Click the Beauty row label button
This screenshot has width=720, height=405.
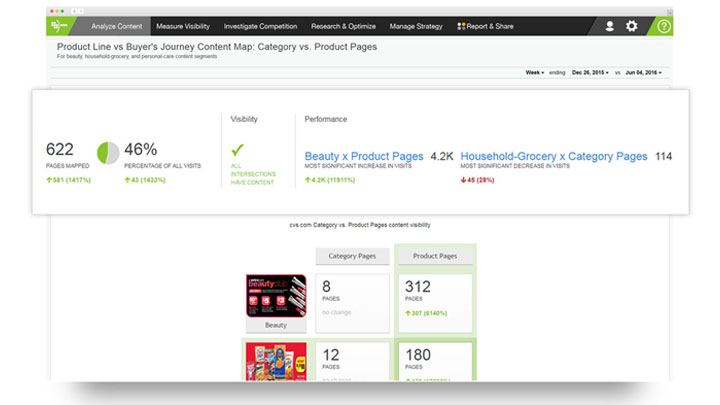(276, 325)
